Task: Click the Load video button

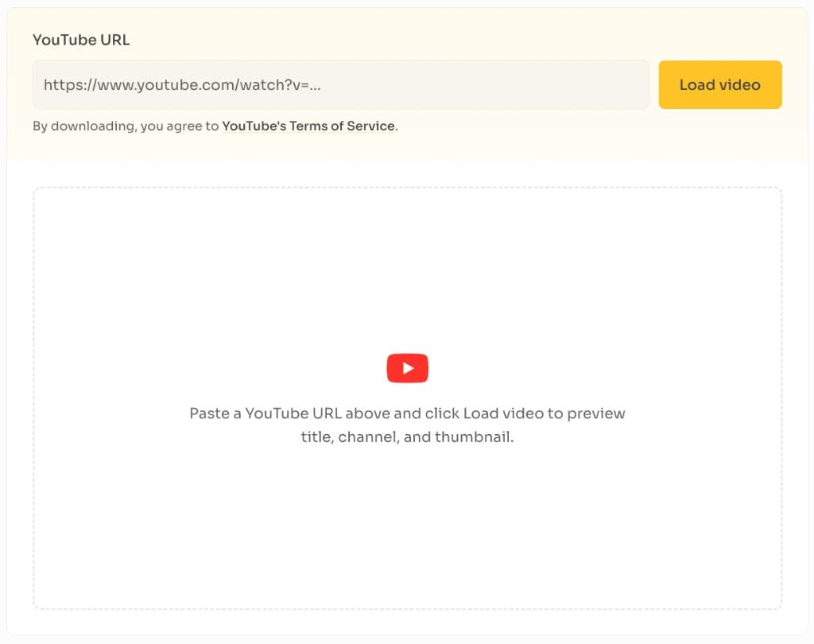Action: [720, 84]
